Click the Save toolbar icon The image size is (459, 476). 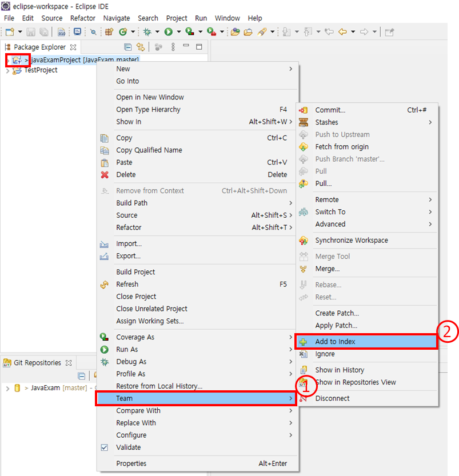(31, 32)
